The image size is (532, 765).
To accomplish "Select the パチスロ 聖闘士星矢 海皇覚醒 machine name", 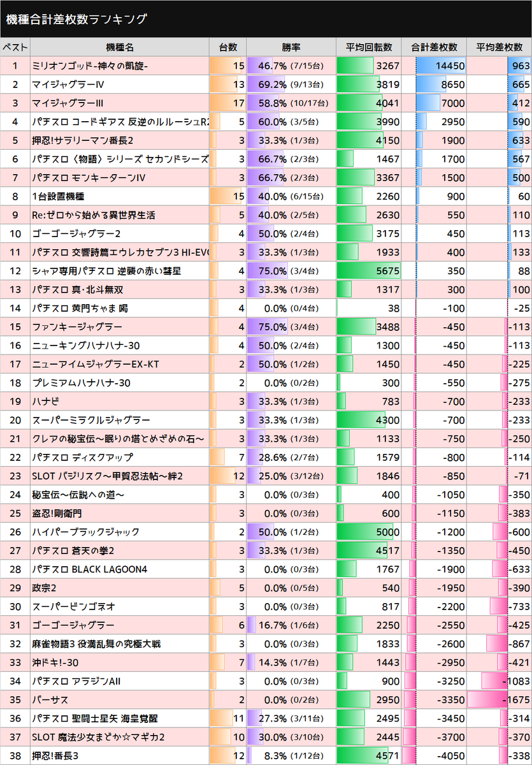I will [x=95, y=718].
